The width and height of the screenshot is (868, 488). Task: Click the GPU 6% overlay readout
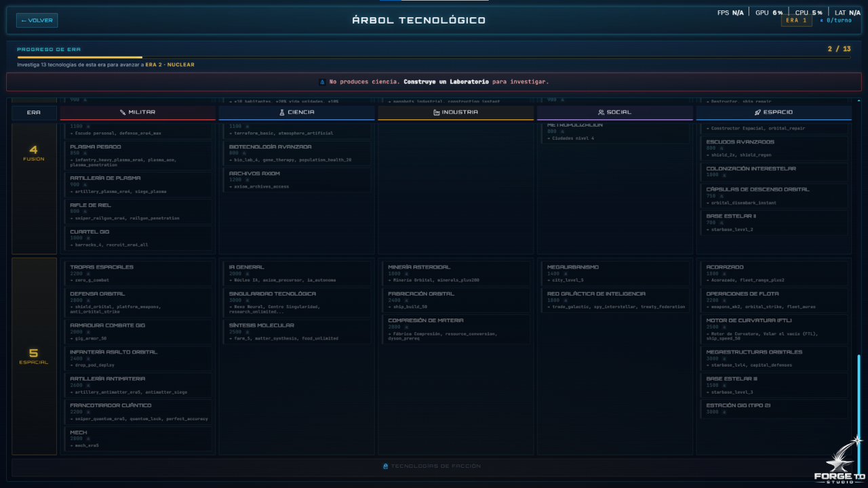tap(770, 13)
